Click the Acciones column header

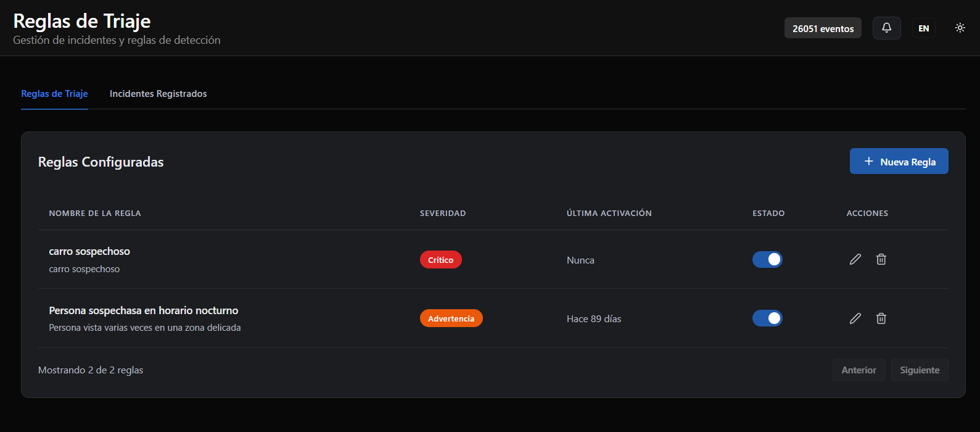click(x=867, y=214)
